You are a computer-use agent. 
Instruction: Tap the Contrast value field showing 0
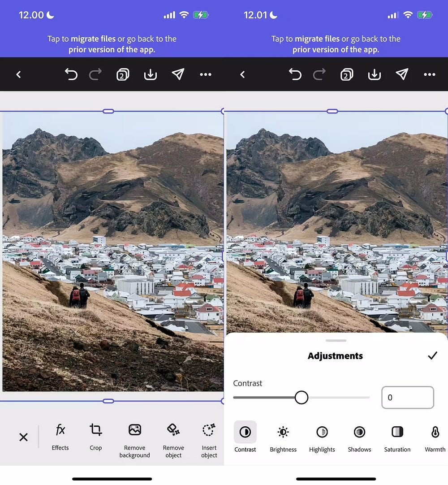coord(407,398)
